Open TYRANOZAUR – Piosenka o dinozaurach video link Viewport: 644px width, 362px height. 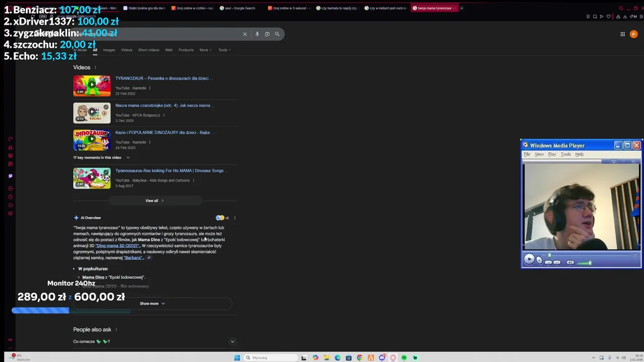[164, 78]
